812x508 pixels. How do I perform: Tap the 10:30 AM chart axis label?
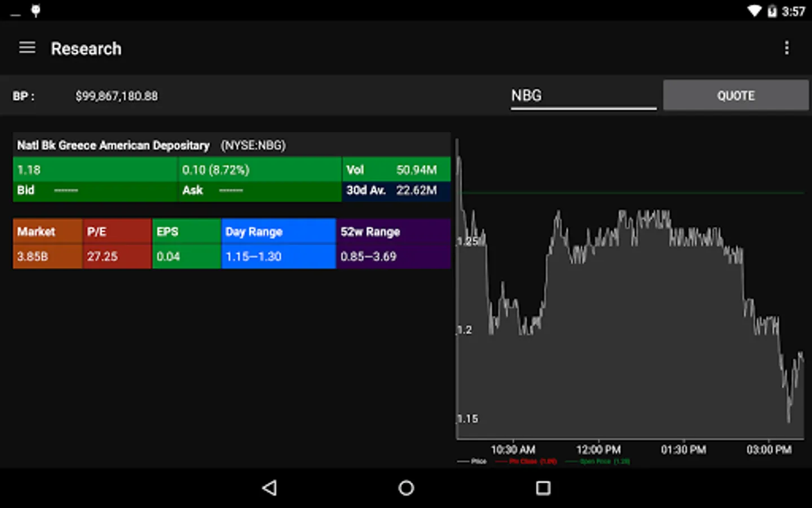coord(513,450)
